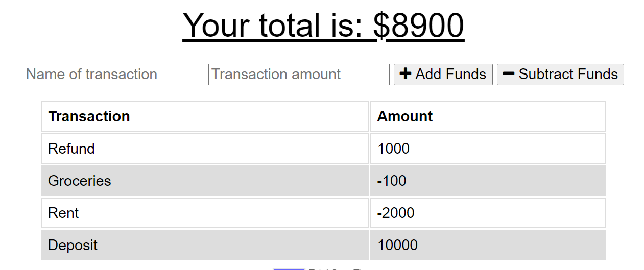Click the chart legend label text
The width and height of the screenshot is (644, 270).
(337, 268)
